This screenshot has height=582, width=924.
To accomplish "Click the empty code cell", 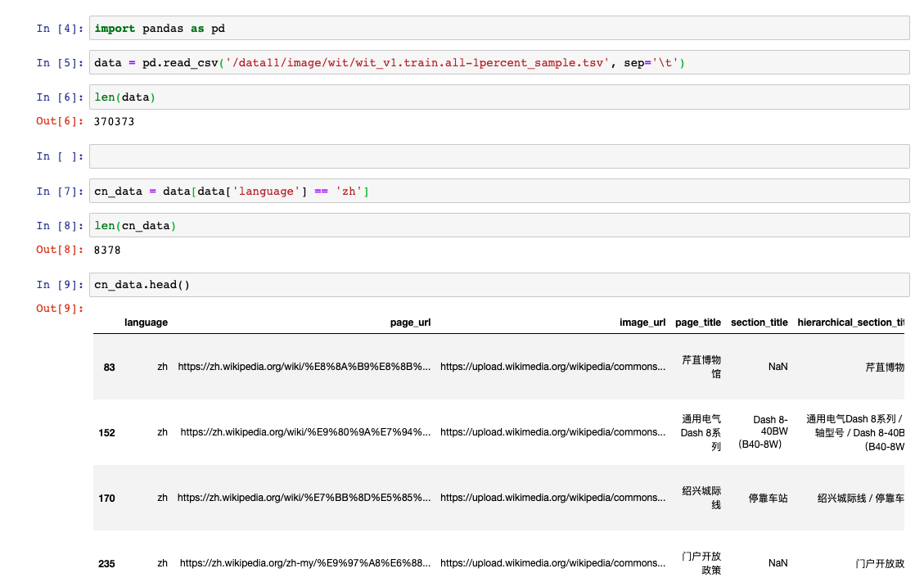I will point(499,156).
